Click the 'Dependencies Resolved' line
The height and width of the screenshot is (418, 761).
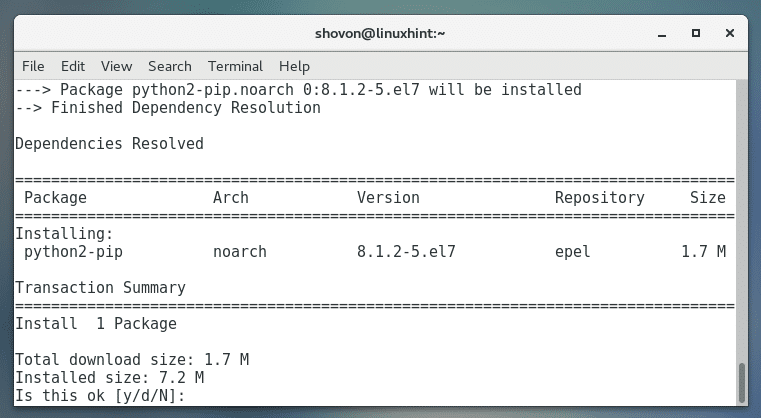[109, 144]
